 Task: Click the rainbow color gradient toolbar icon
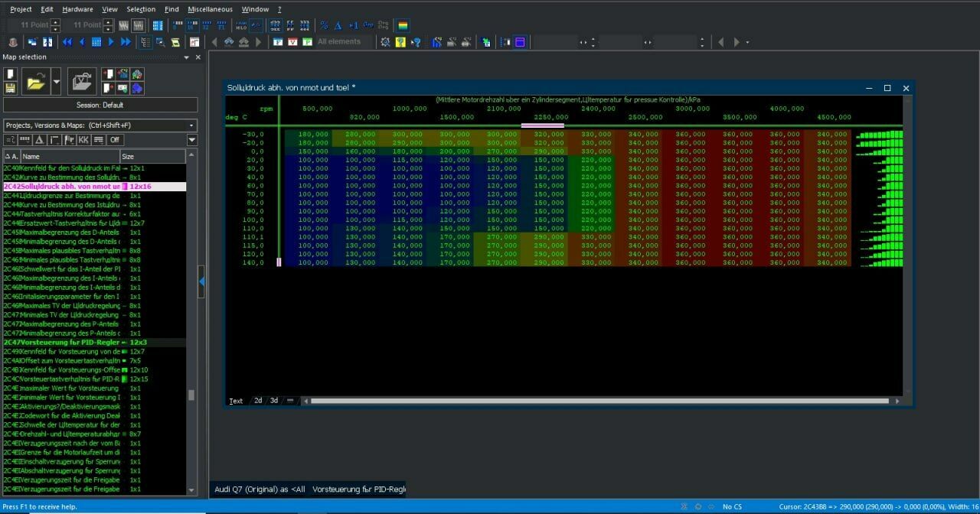(x=403, y=25)
